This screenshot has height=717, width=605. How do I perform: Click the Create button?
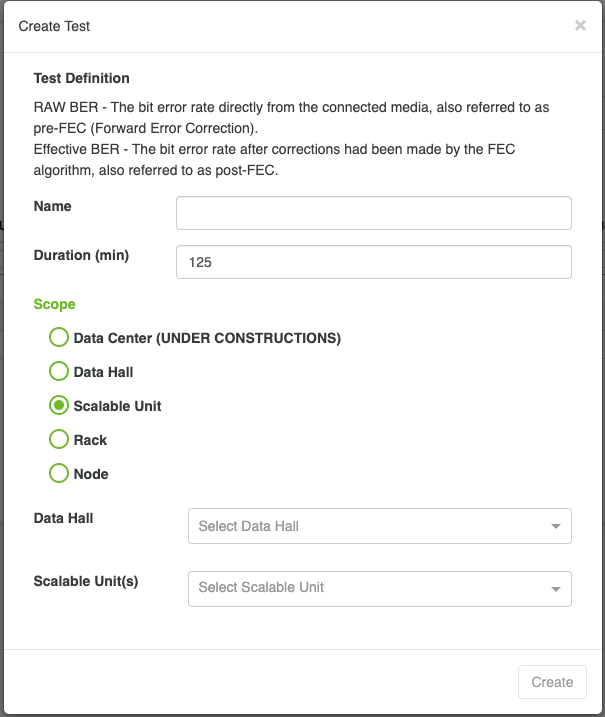coord(552,682)
